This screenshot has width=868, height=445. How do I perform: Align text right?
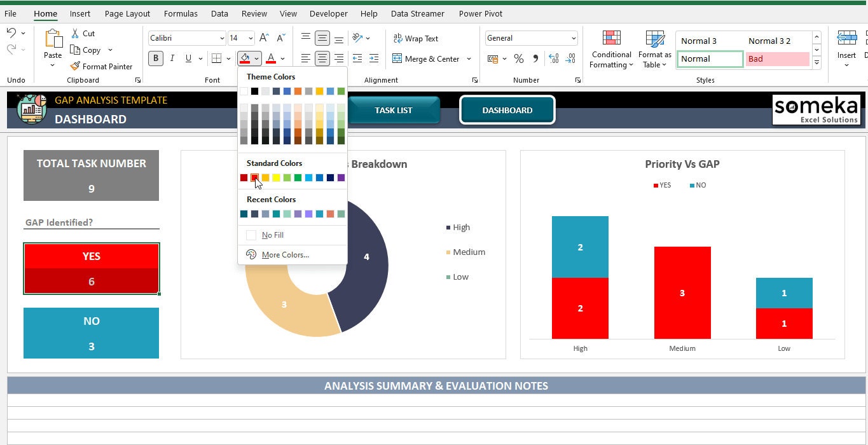click(x=339, y=58)
